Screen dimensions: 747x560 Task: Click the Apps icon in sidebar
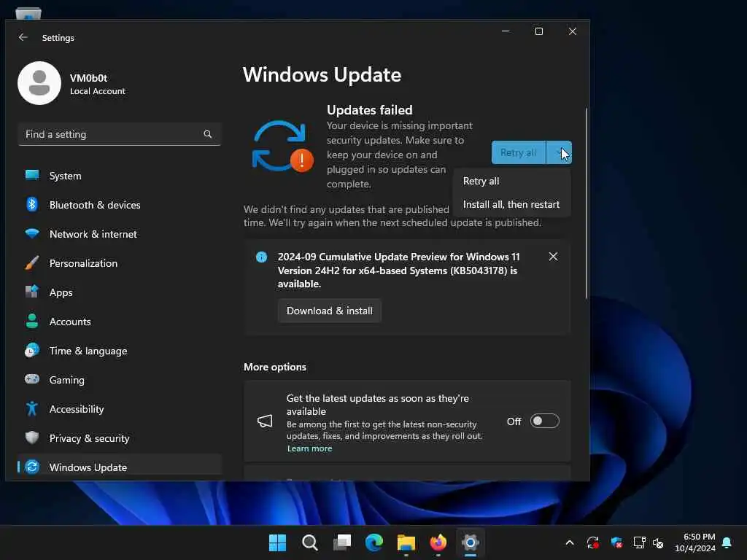pos(32,292)
